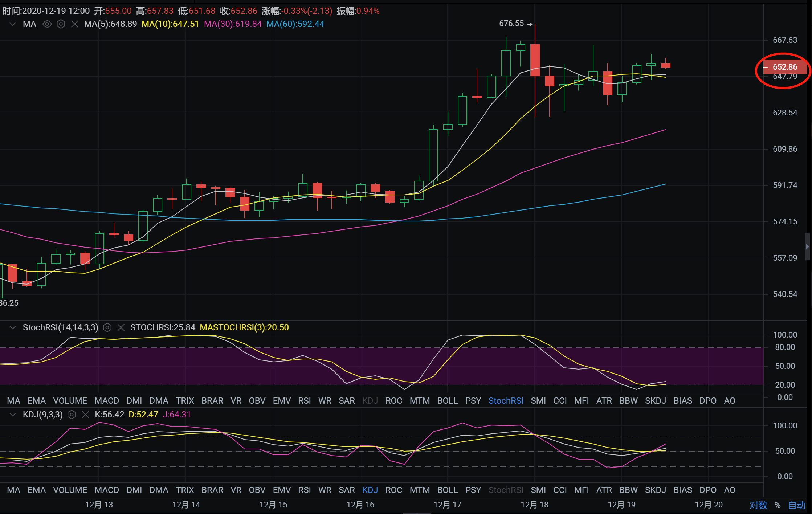Open StochRSI settings hexagon icon
The image size is (812, 514).
107,327
